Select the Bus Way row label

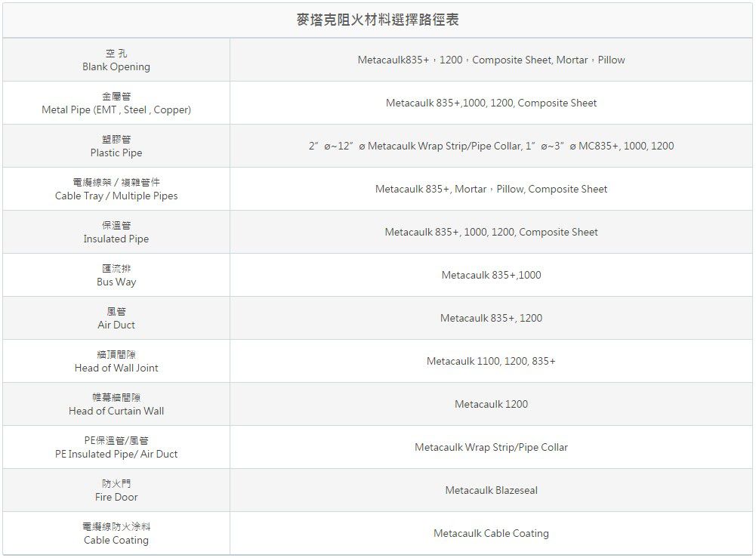(116, 275)
